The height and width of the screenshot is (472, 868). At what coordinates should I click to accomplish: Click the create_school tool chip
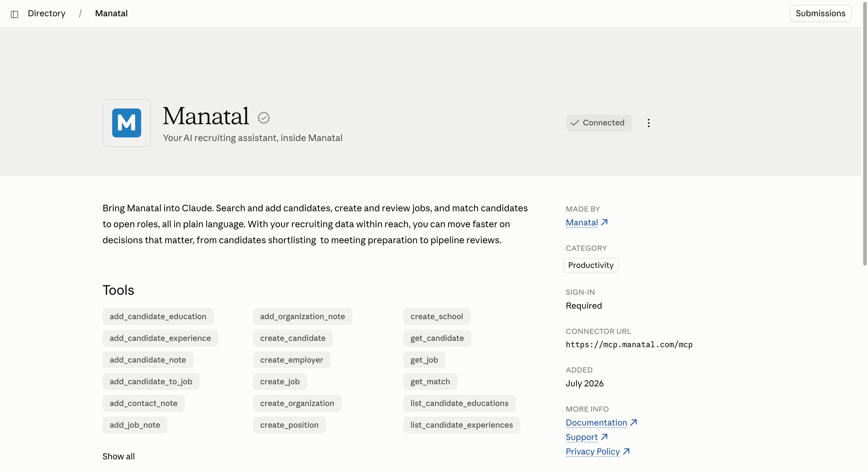[x=437, y=316]
